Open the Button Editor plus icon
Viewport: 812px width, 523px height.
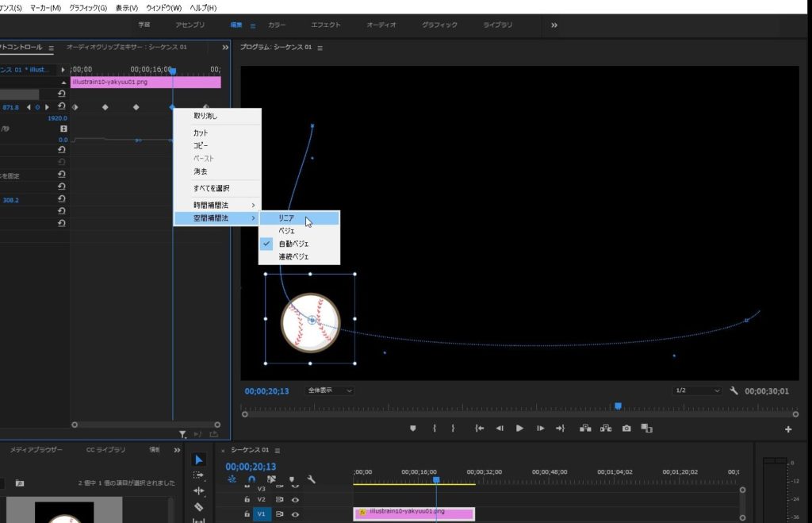click(788, 429)
